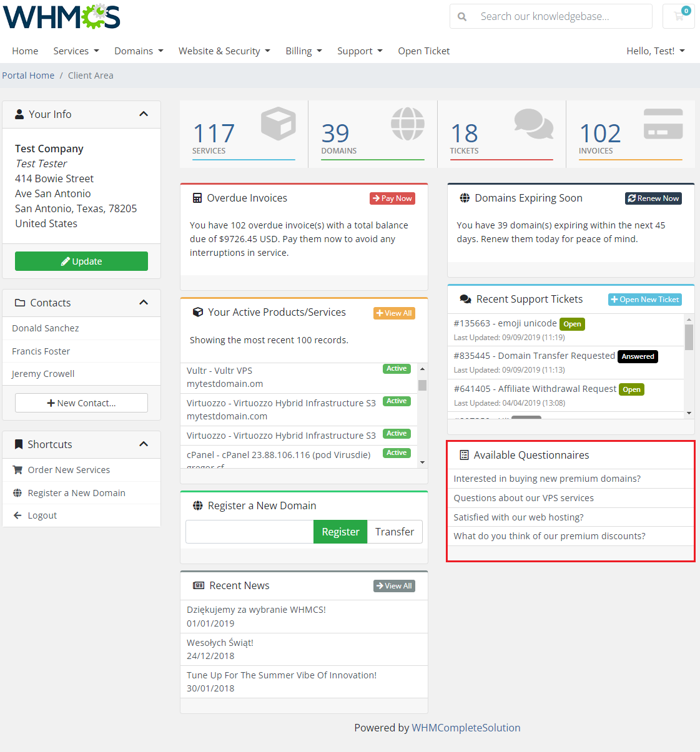The width and height of the screenshot is (700, 752).
Task: Open the cPanel 23.88.106.116 service row
Action: [x=298, y=457]
